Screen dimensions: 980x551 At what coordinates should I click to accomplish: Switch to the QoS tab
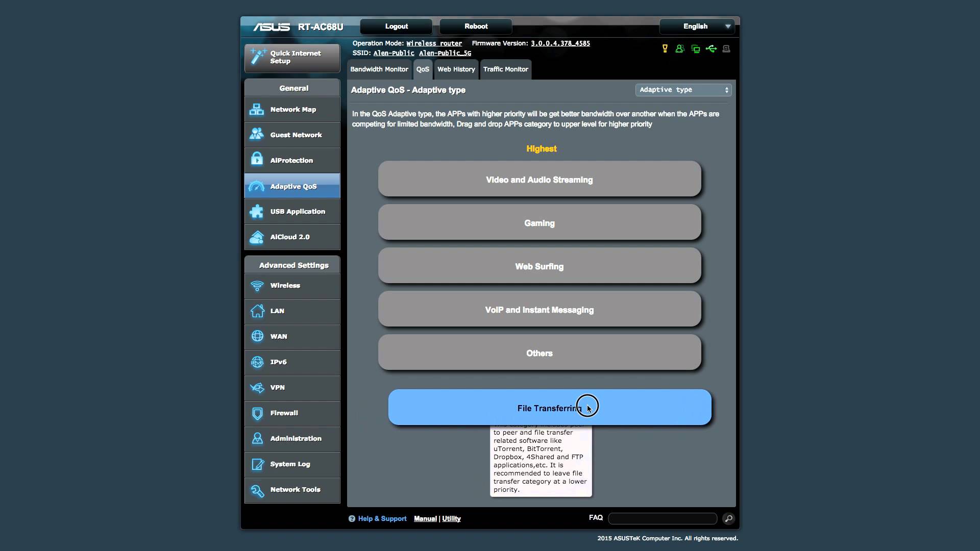tap(422, 69)
